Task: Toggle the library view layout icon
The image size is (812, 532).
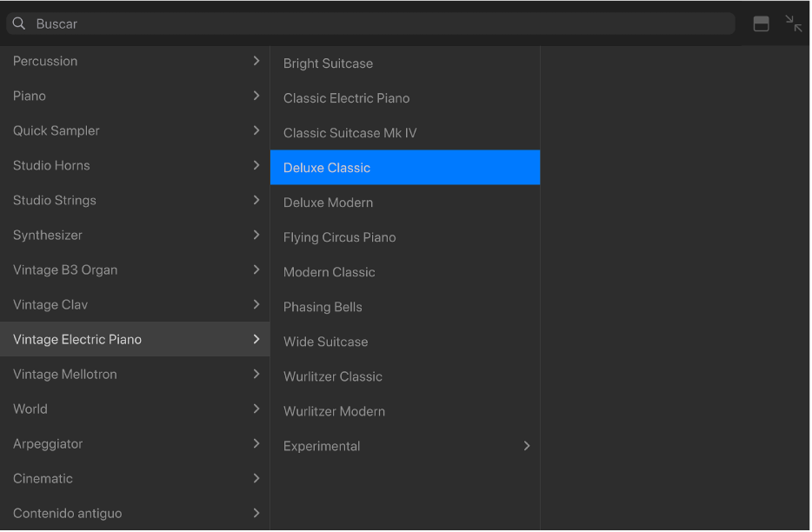Action: pyautogui.click(x=761, y=24)
